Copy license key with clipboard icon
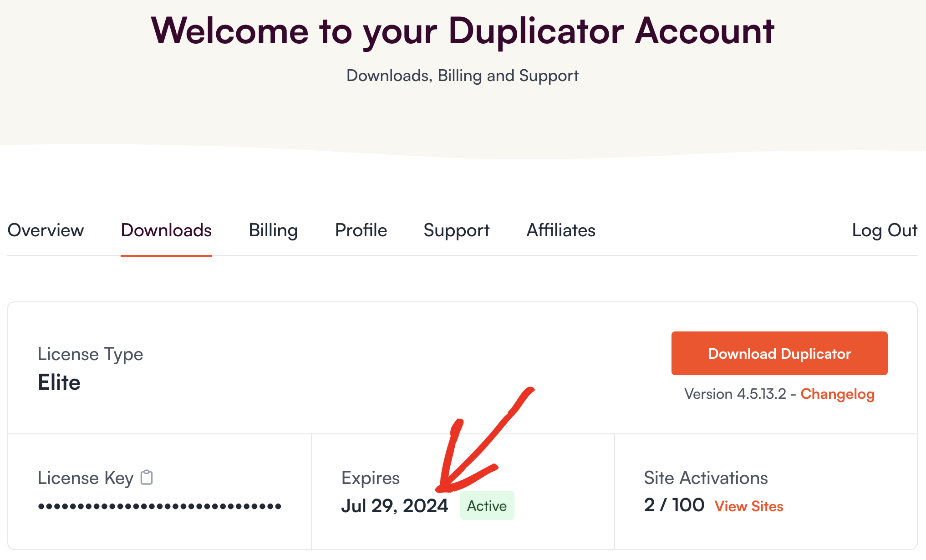 (147, 478)
